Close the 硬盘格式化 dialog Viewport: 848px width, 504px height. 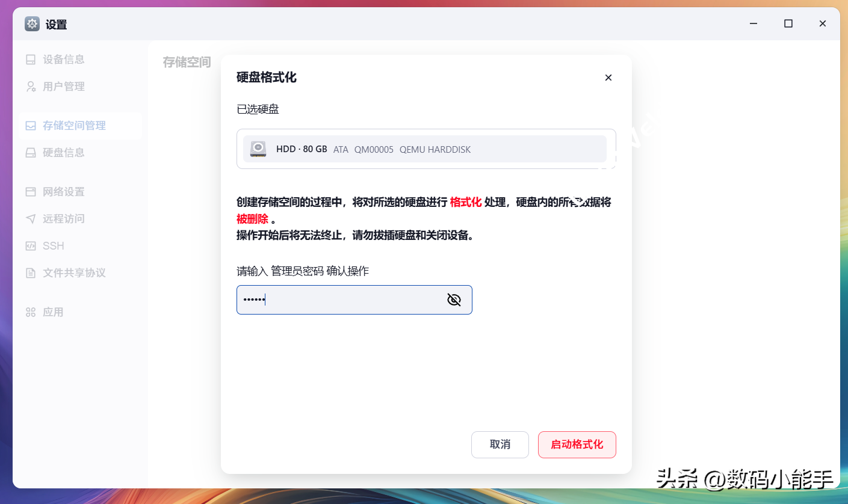(608, 78)
